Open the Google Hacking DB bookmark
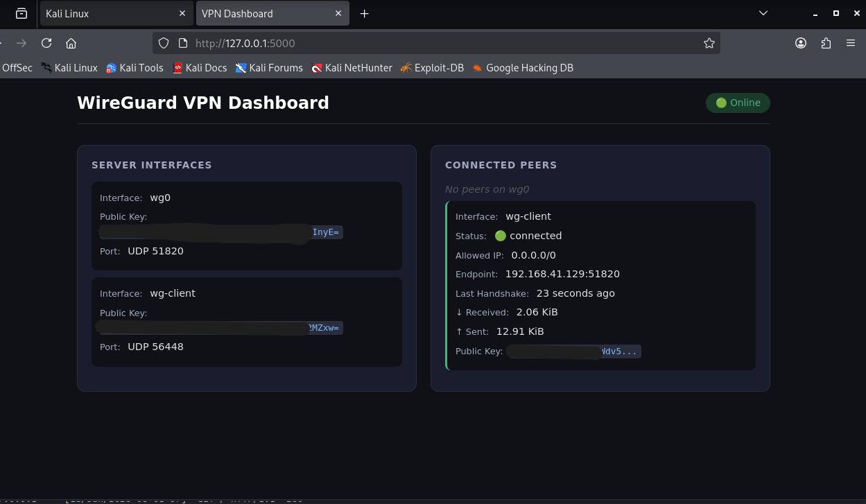This screenshot has height=504, width=866. point(523,68)
